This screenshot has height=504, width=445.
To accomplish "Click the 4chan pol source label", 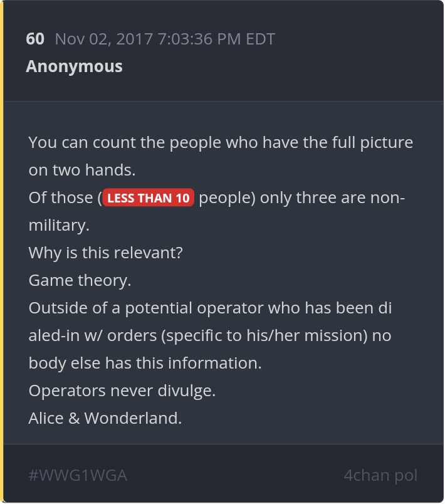I will pyautogui.click(x=380, y=475).
